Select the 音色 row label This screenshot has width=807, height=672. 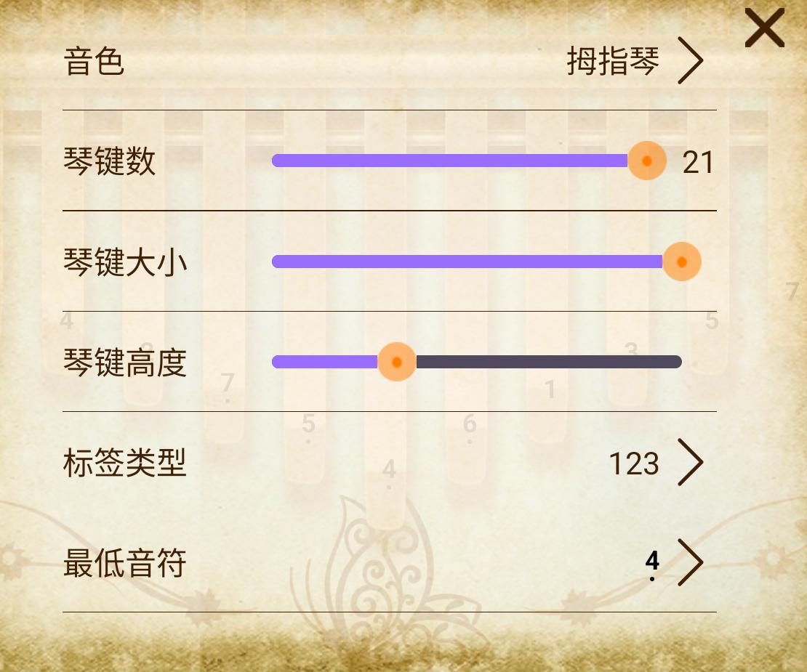click(x=95, y=62)
